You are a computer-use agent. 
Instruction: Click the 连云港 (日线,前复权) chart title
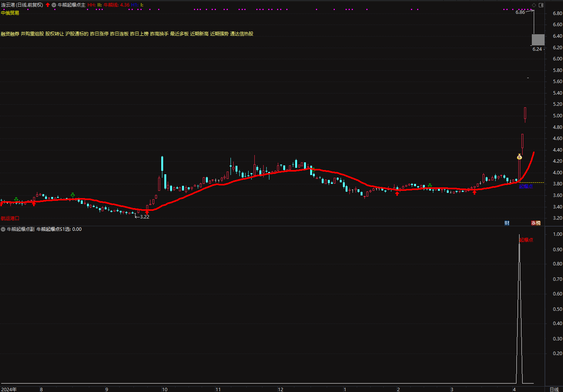22,5
